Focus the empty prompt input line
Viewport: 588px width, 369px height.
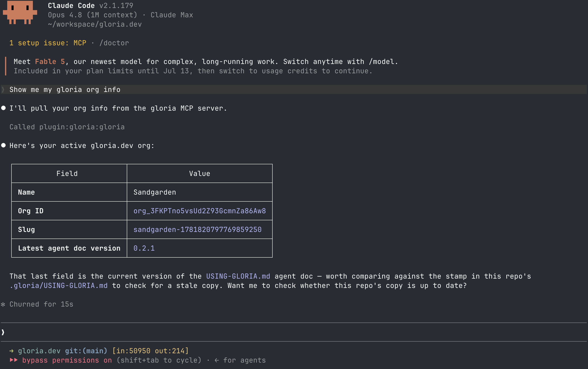(x=294, y=332)
